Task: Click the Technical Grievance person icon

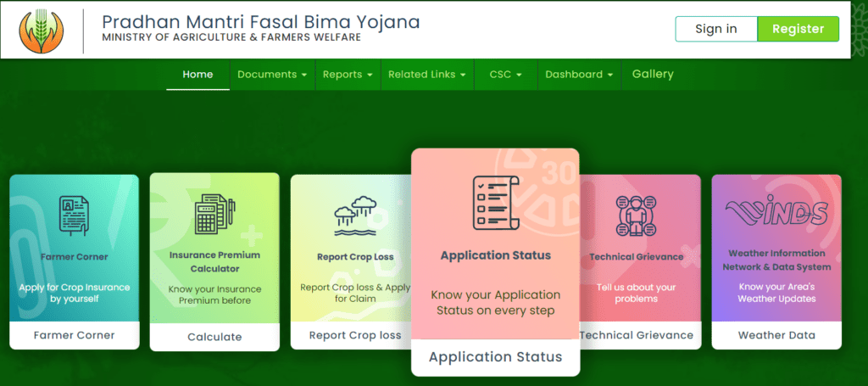Action: [x=636, y=216]
